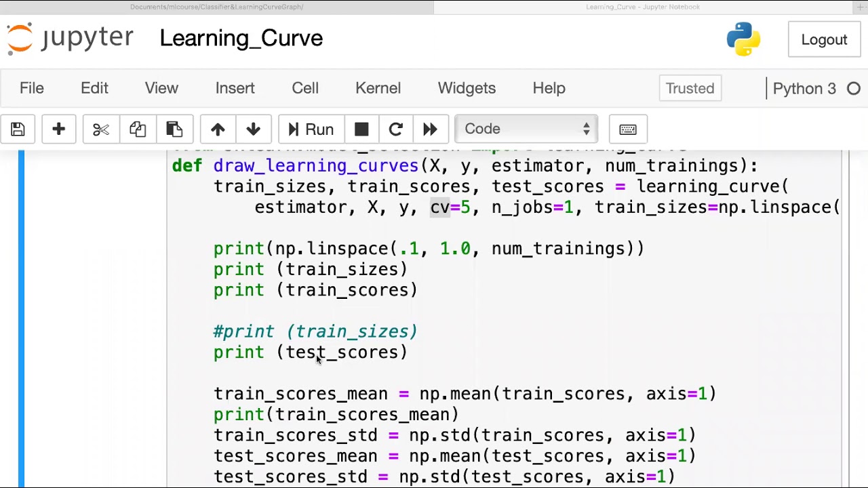The height and width of the screenshot is (488, 868).
Task: Select the cell via its blue left bar
Action: point(22,319)
